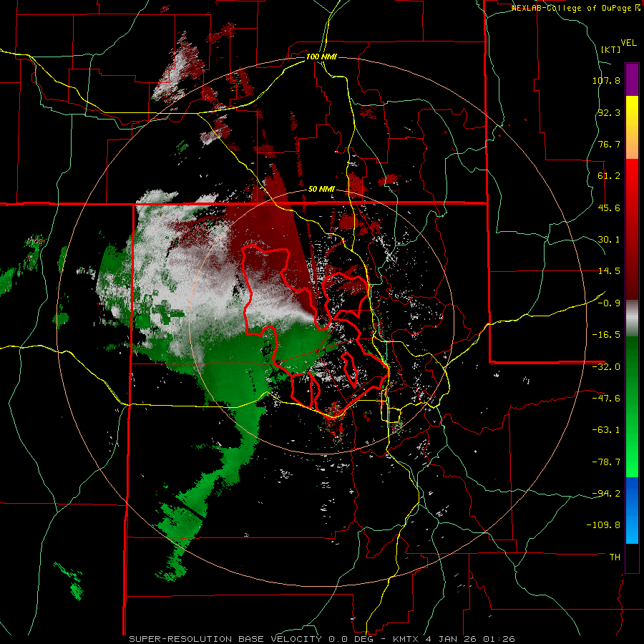The height and width of the screenshot is (644, 644).
Task: Select the 30.1 legend label
Action: pyautogui.click(x=609, y=240)
